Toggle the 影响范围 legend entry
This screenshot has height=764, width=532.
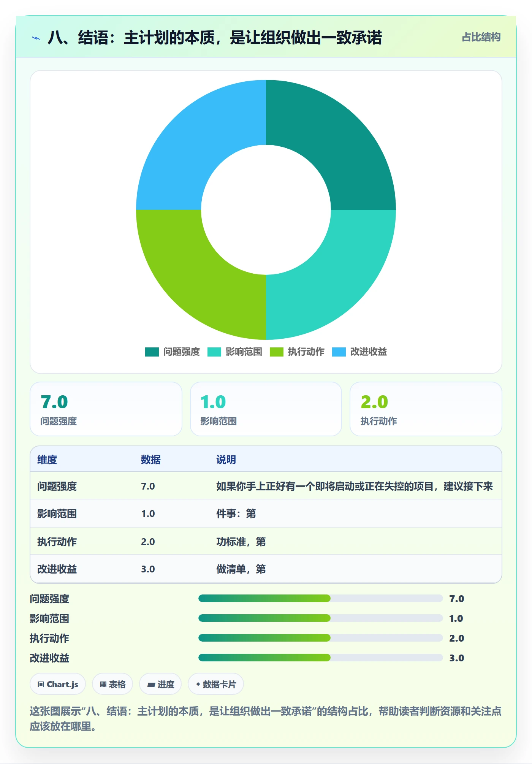(235, 352)
